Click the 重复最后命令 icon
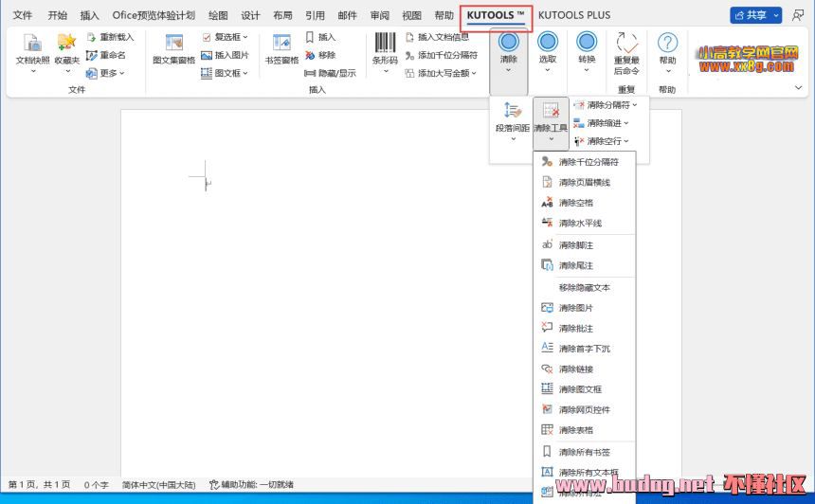 coord(626,44)
